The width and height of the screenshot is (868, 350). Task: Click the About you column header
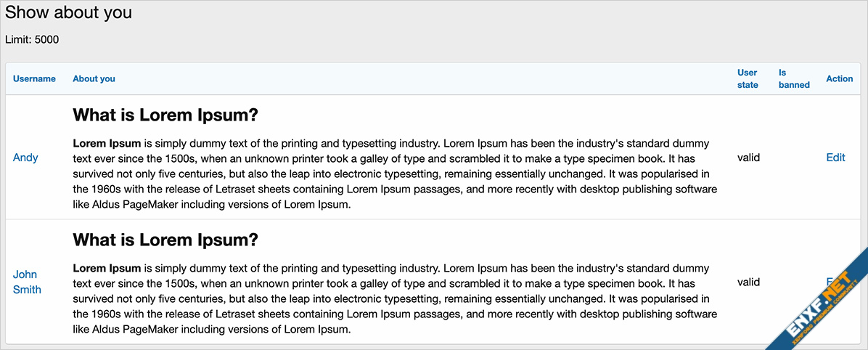coord(94,78)
